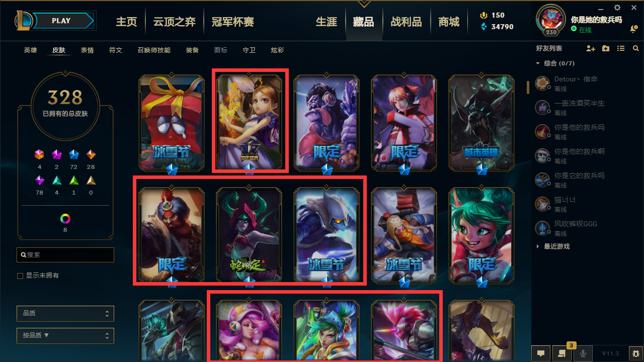This screenshot has width=644, height=362.
Task: Open missions icon with badge 3
Action: [x=562, y=353]
